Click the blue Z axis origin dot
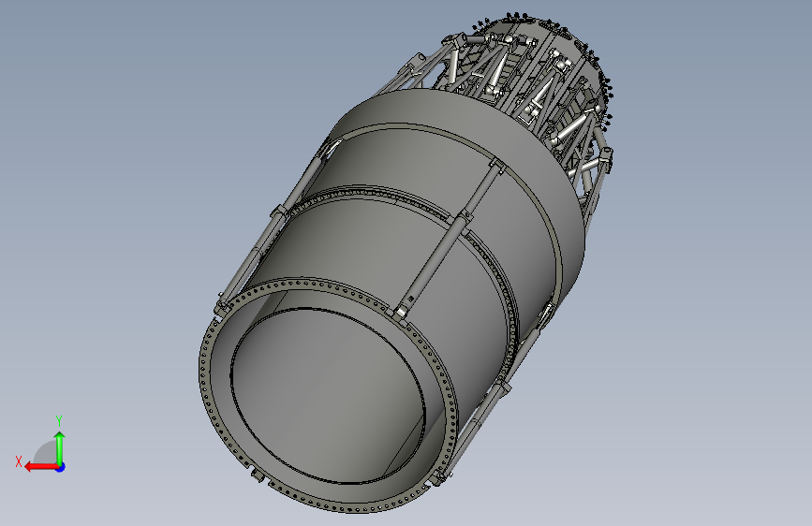The height and width of the screenshot is (526, 812). (x=61, y=467)
